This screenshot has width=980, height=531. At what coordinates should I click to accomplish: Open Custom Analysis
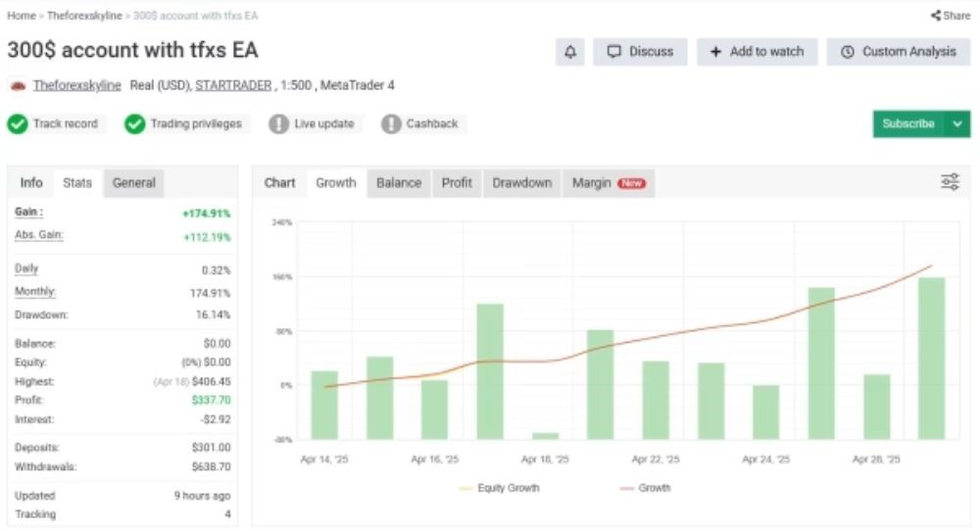tap(898, 52)
